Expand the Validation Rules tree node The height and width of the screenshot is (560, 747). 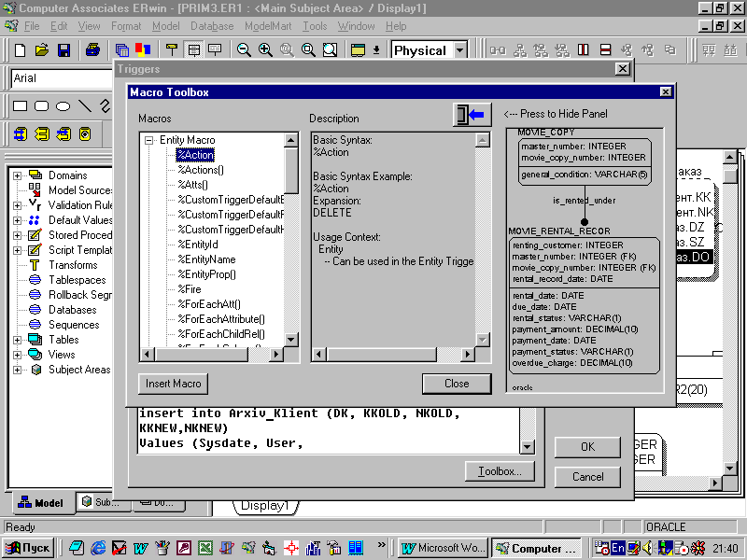coord(17,205)
